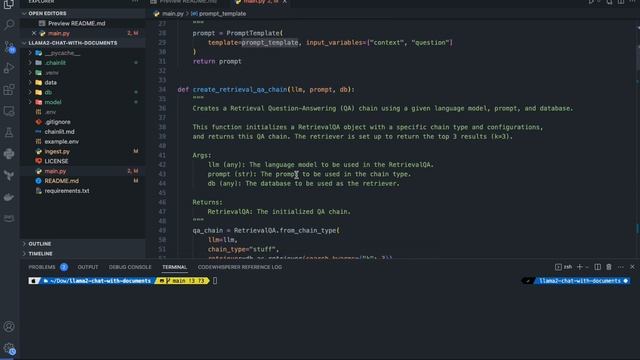Open ingest.py in the explorer

(x=57, y=151)
